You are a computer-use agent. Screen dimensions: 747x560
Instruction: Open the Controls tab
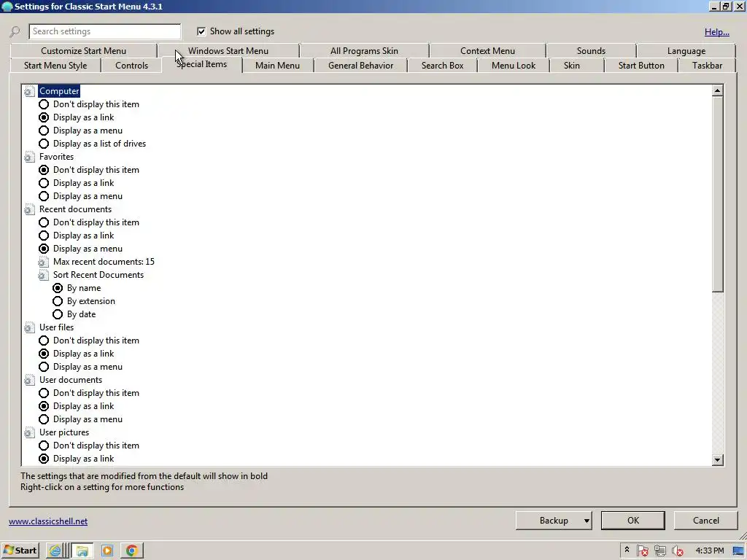pos(131,66)
